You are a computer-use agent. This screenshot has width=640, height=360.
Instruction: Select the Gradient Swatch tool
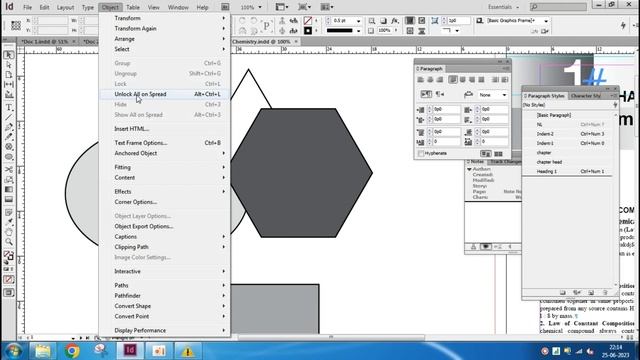point(9,189)
